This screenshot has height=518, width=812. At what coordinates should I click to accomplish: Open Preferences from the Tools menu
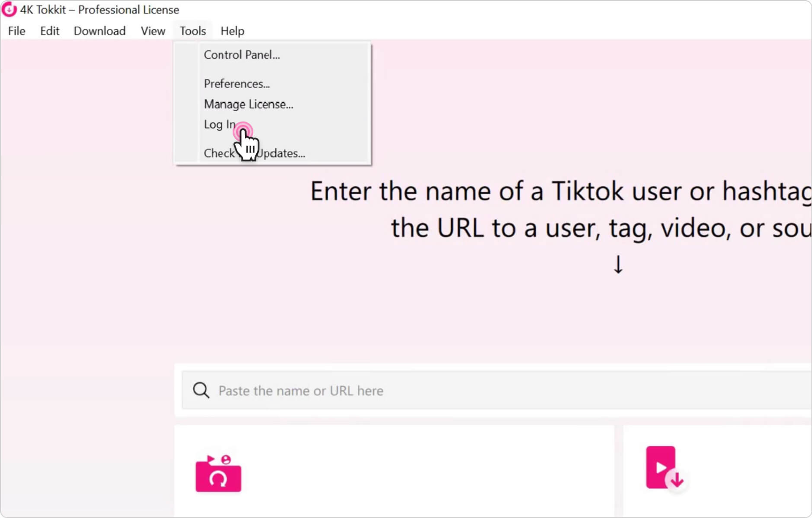tap(237, 83)
